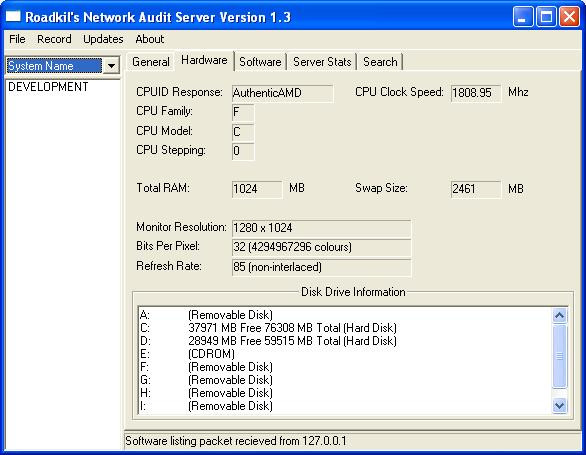Click the Total RAM value field
Screen dimensions: 586x455
pyautogui.click(x=257, y=189)
